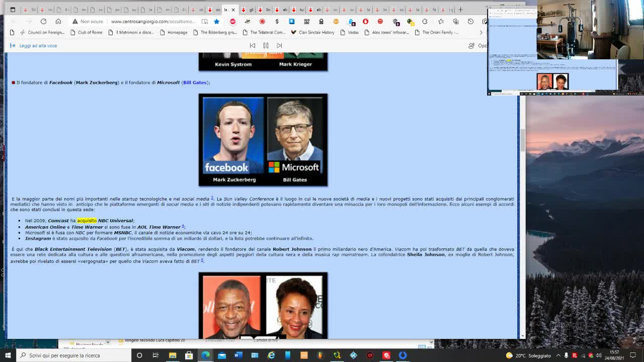Open 'The Orsini Family' bookmark

coord(437,32)
